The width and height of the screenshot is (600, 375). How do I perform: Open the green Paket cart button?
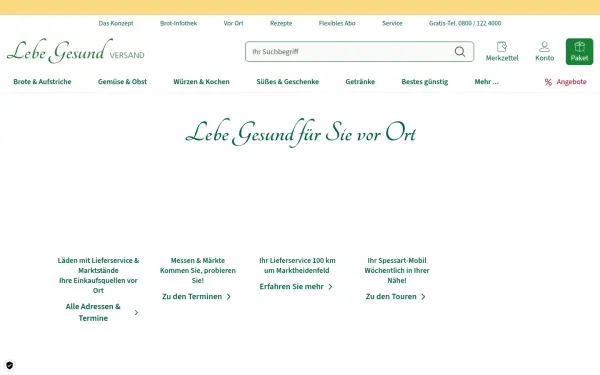click(579, 52)
